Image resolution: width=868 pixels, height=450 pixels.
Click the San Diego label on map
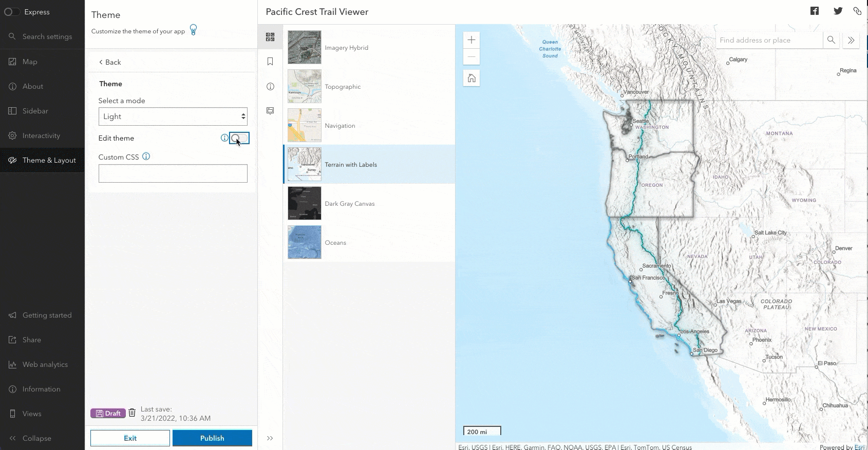(705, 350)
